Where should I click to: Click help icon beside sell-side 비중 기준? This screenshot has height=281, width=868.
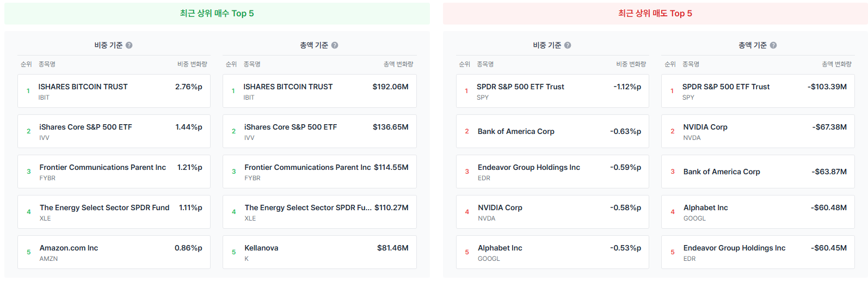click(x=568, y=45)
